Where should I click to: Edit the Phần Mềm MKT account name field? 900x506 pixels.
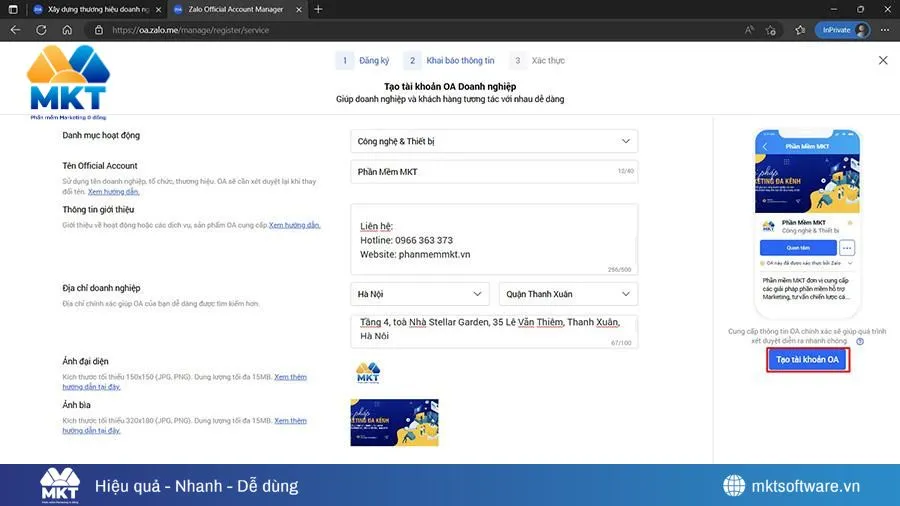(494, 172)
